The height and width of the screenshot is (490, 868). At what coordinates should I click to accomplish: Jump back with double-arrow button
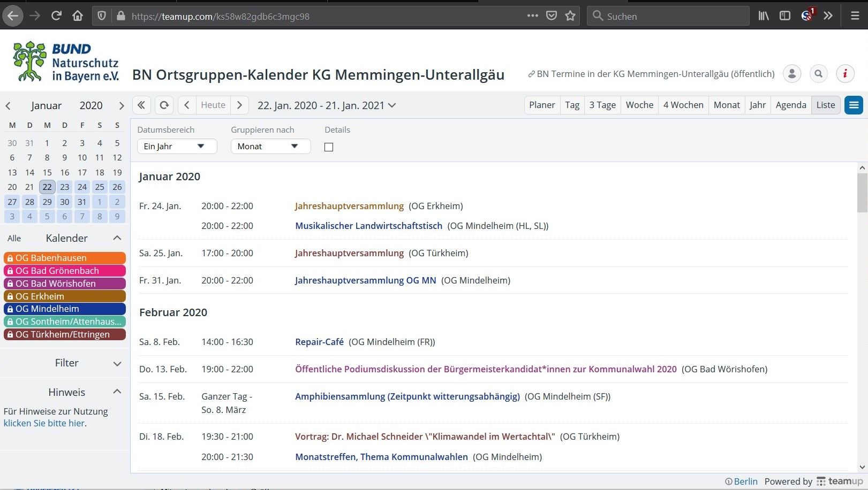[x=141, y=105]
